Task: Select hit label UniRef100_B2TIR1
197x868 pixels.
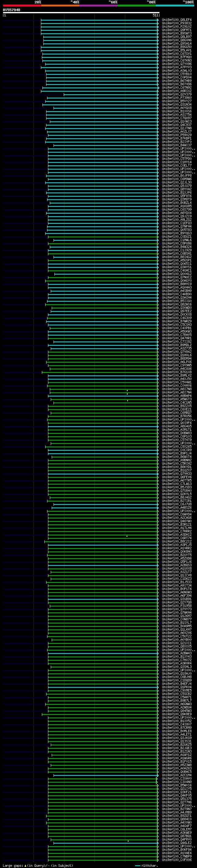Action: coord(176,501)
